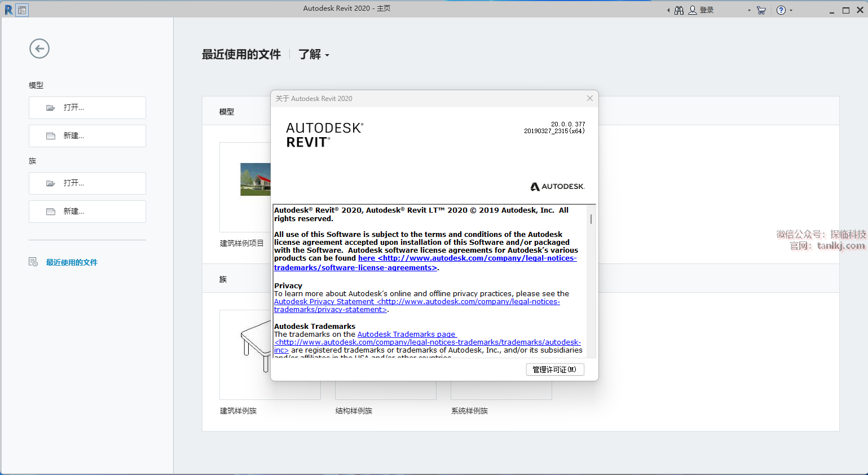Click 最近使用的文件 link in left sidebar
Image resolution: width=868 pixels, height=475 pixels.
pos(72,262)
